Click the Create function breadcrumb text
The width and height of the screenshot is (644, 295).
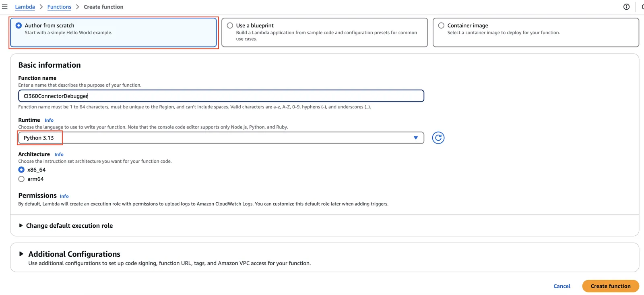103,7
